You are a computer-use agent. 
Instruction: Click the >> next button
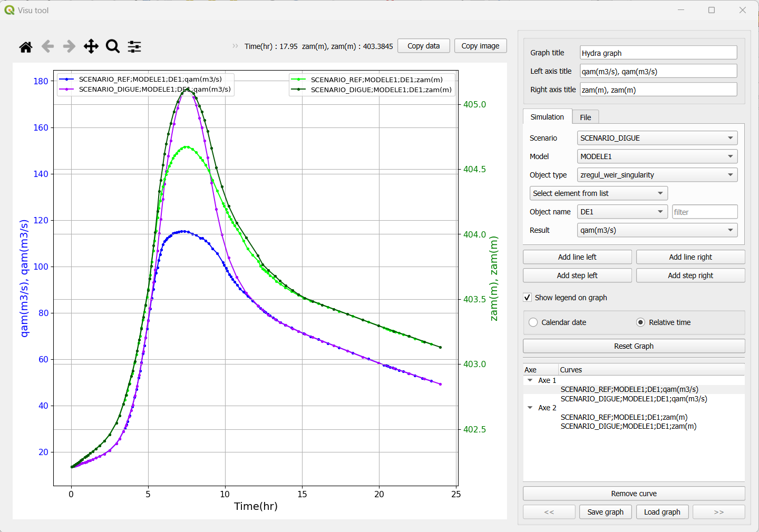719,512
